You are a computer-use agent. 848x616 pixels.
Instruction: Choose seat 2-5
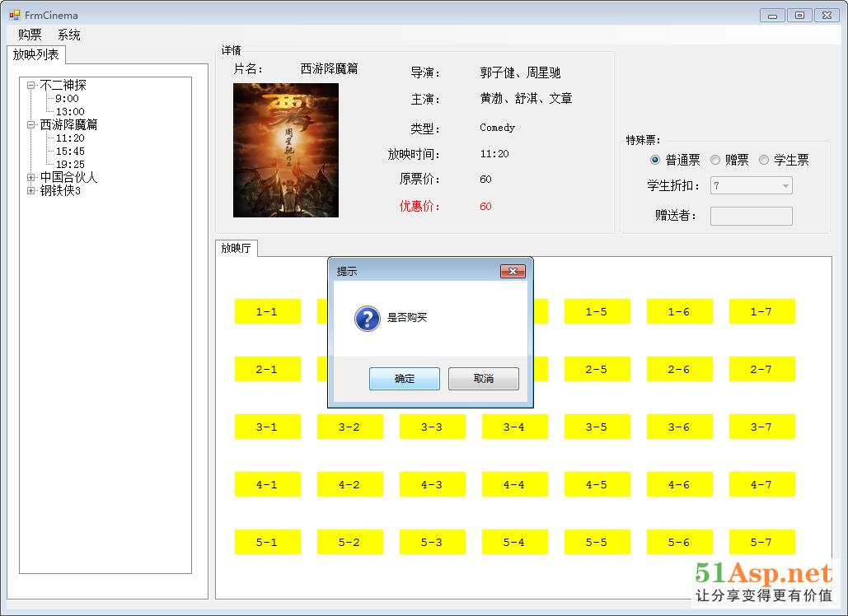pos(597,369)
